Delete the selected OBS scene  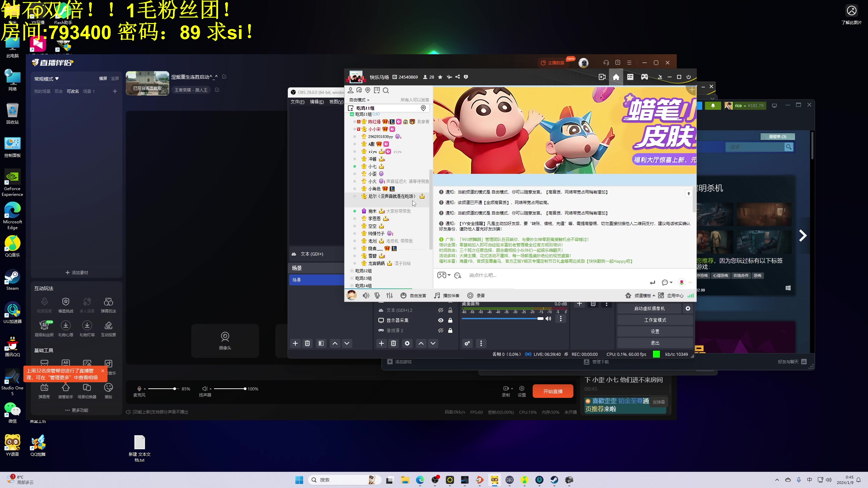(308, 343)
